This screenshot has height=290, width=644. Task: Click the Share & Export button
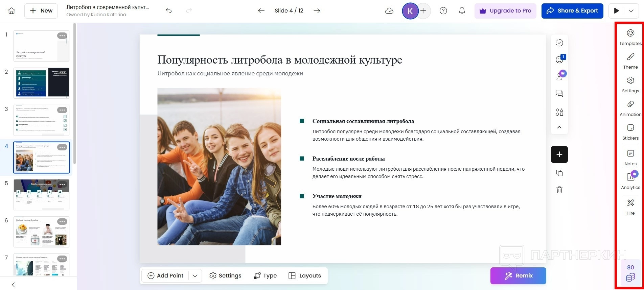click(572, 11)
